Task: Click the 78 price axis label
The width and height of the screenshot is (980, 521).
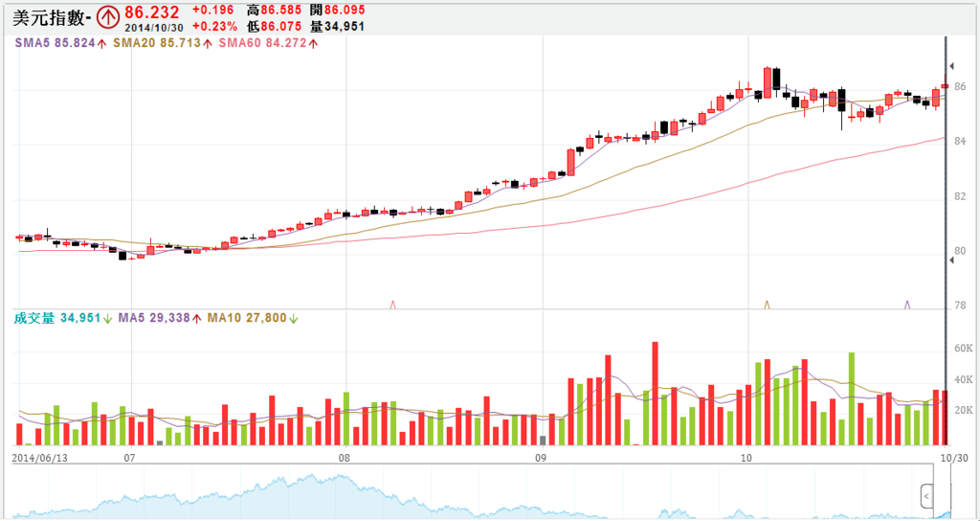Action: coord(959,306)
